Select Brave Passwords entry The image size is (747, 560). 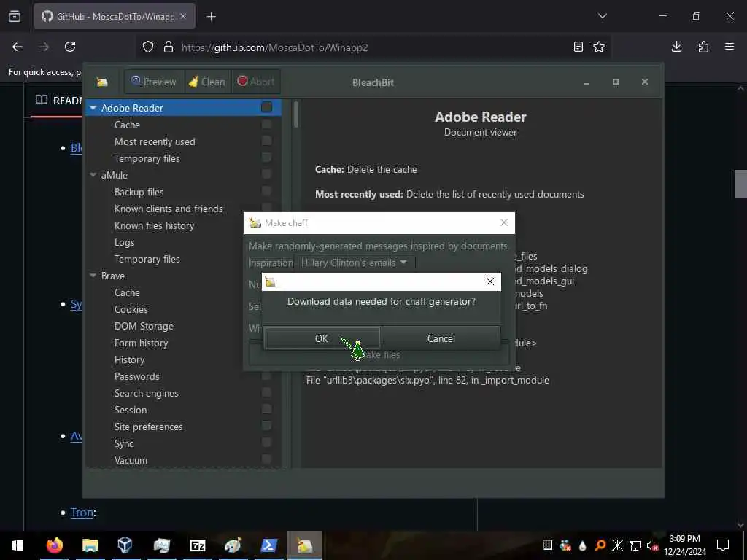click(136, 376)
